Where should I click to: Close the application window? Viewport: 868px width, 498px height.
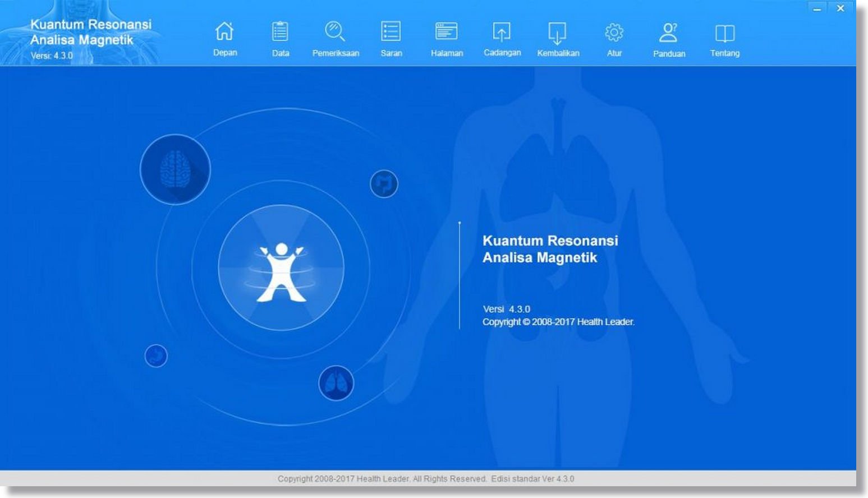point(841,8)
